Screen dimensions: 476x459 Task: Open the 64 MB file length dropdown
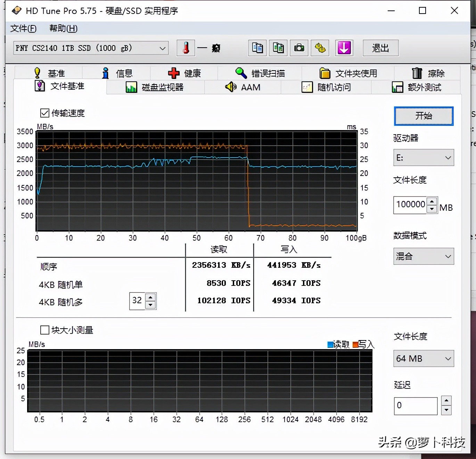coord(424,359)
